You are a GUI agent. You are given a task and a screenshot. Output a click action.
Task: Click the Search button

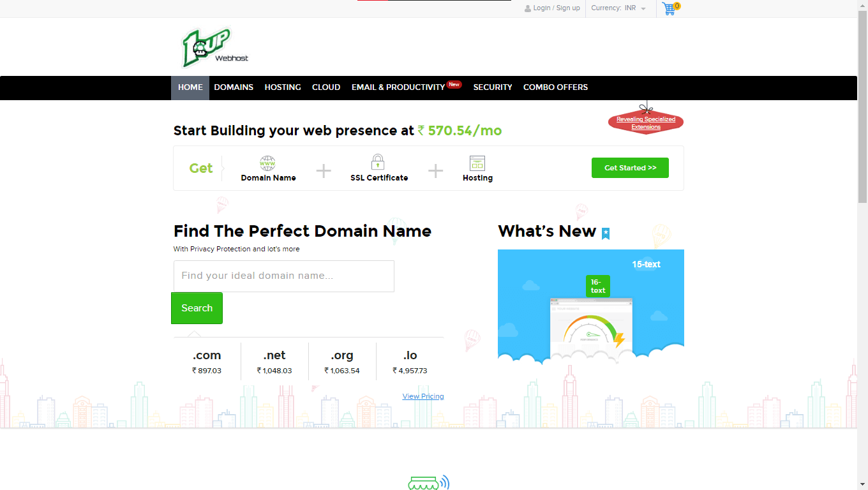197,308
